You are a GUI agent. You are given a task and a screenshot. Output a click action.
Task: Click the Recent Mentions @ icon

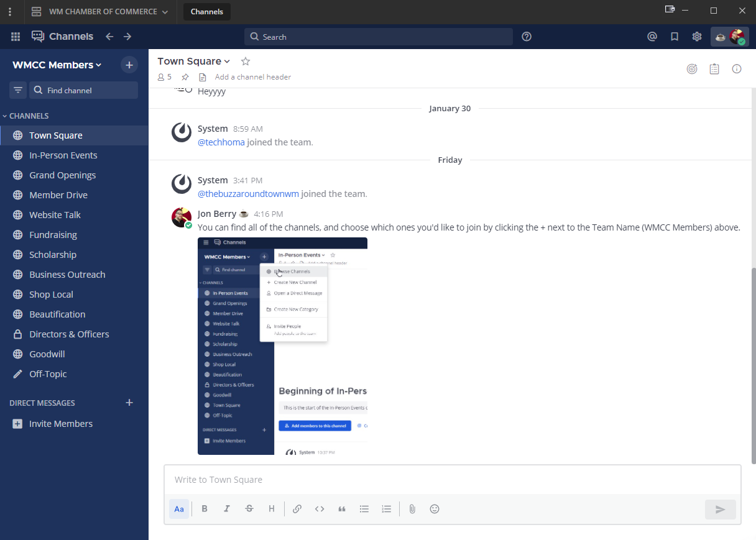click(652, 37)
